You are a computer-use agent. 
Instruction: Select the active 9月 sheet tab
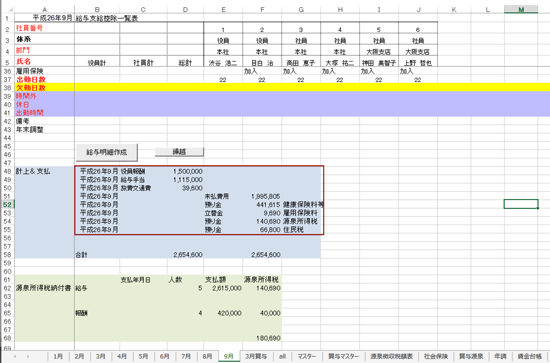[229, 356]
